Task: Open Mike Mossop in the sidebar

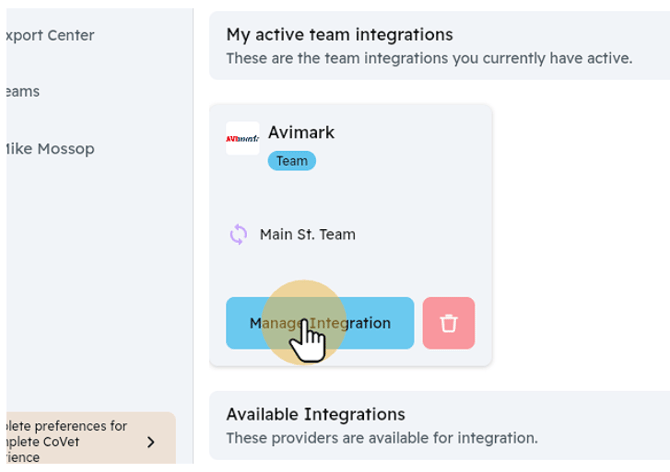Action: click(50, 149)
